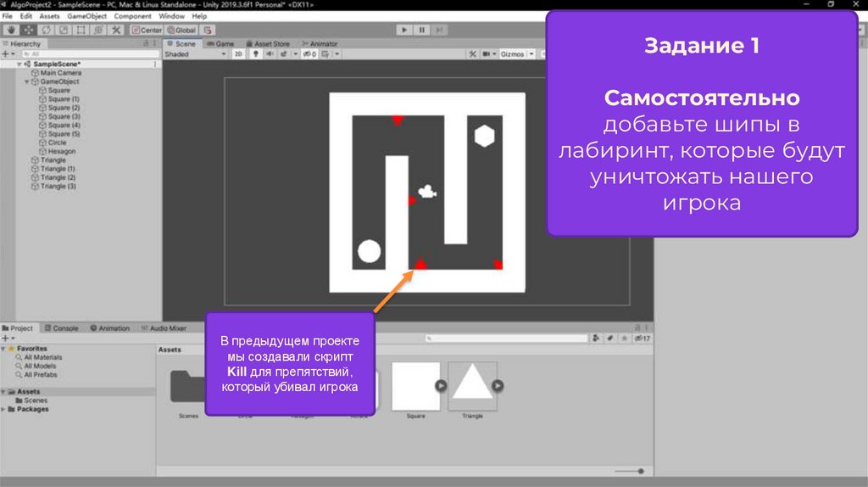Step one frame forward
This screenshot has height=487, width=868.
pyautogui.click(x=440, y=30)
